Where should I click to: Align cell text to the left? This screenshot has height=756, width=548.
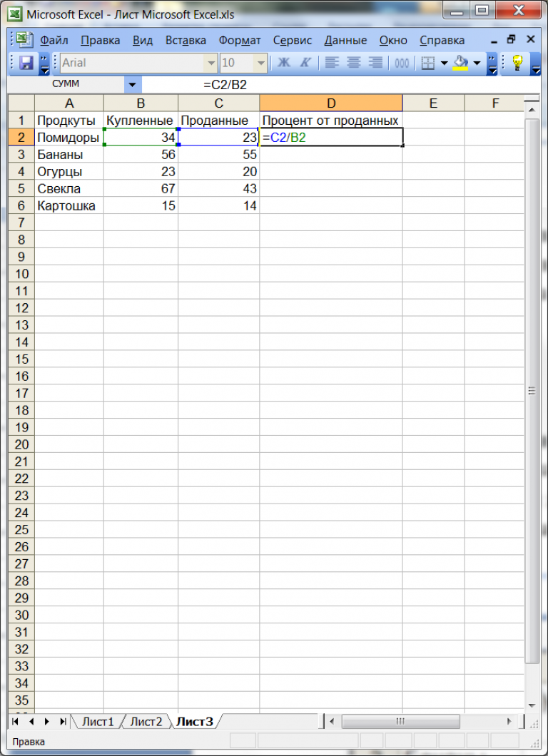[332, 63]
